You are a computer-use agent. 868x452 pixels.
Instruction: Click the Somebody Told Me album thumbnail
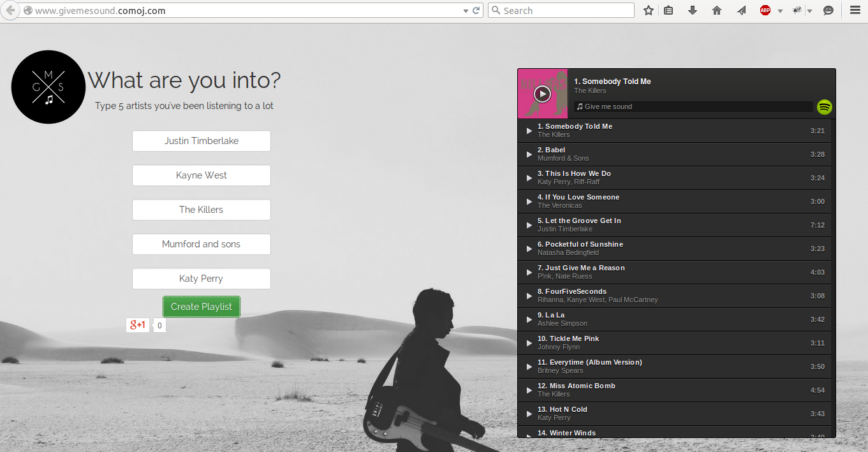click(543, 94)
